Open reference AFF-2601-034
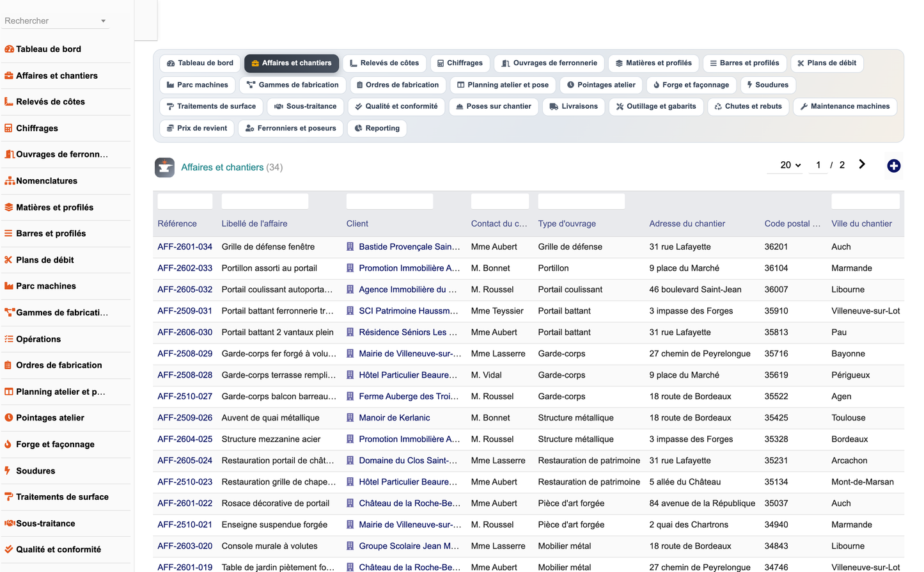The height and width of the screenshot is (572, 924). point(185,247)
